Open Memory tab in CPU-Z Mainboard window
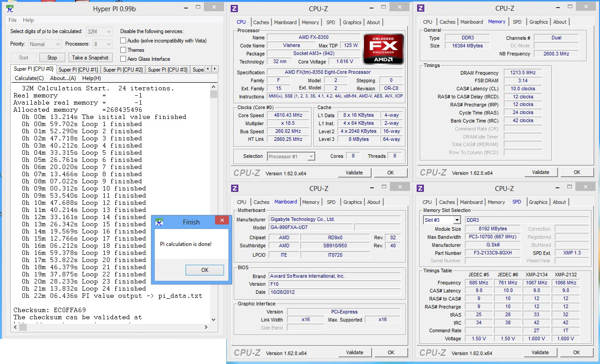This screenshot has width=600, height=364. (311, 202)
